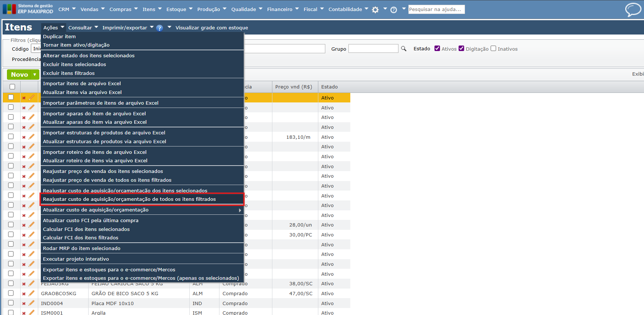The height and width of the screenshot is (315, 644).
Task: Tick the select-all checkbox in table header
Action: (12, 87)
